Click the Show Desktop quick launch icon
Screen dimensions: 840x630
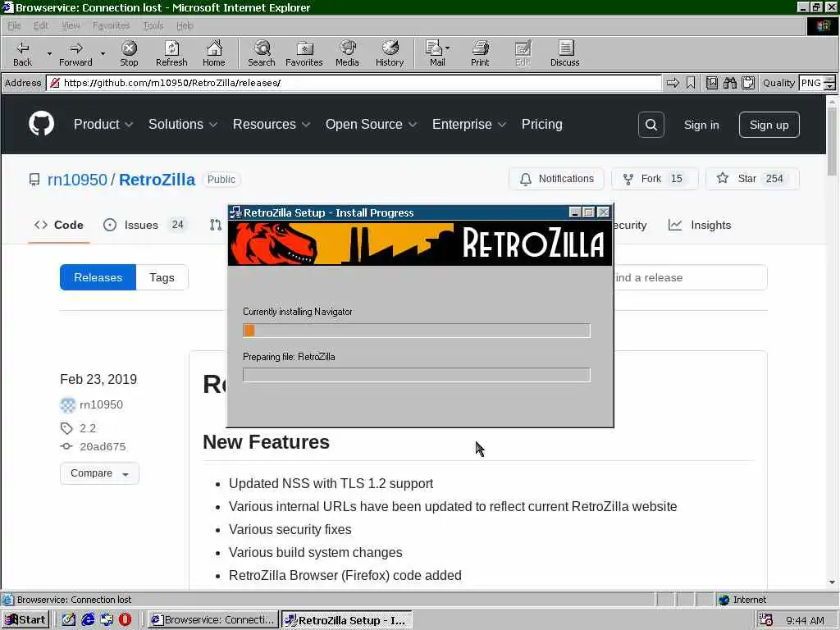69,619
